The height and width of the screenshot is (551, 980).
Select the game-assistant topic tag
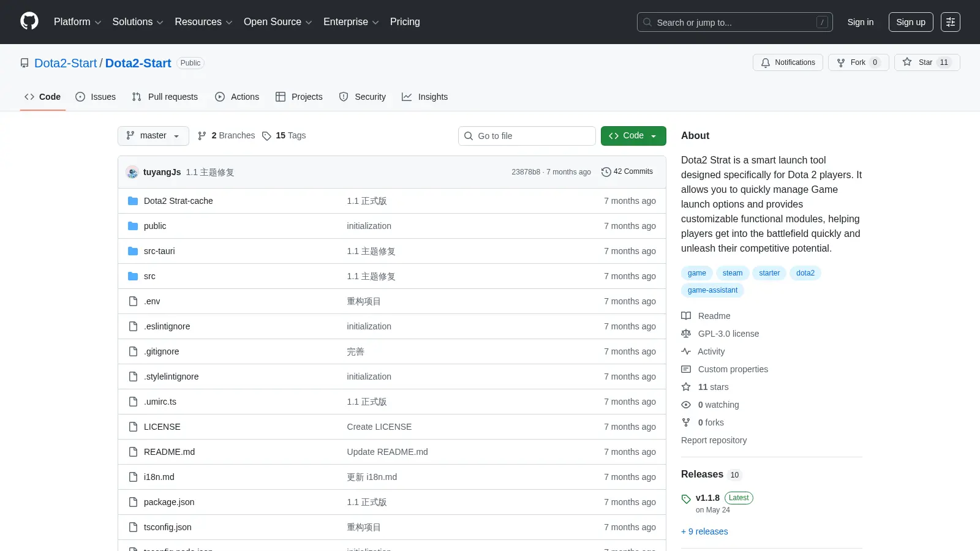(712, 290)
